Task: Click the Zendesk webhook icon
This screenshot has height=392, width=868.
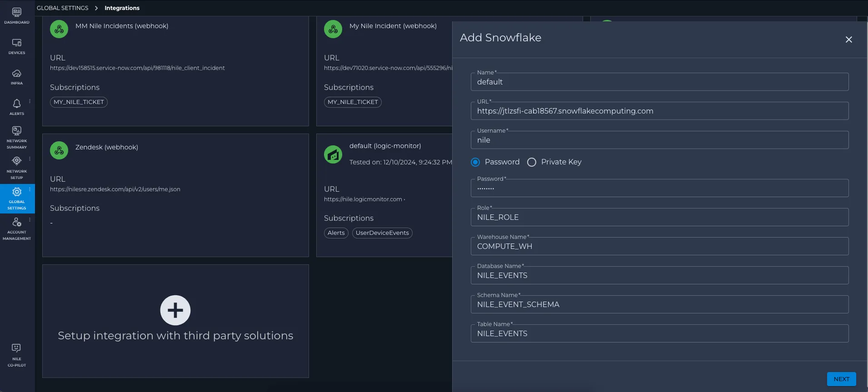Action: click(x=59, y=150)
